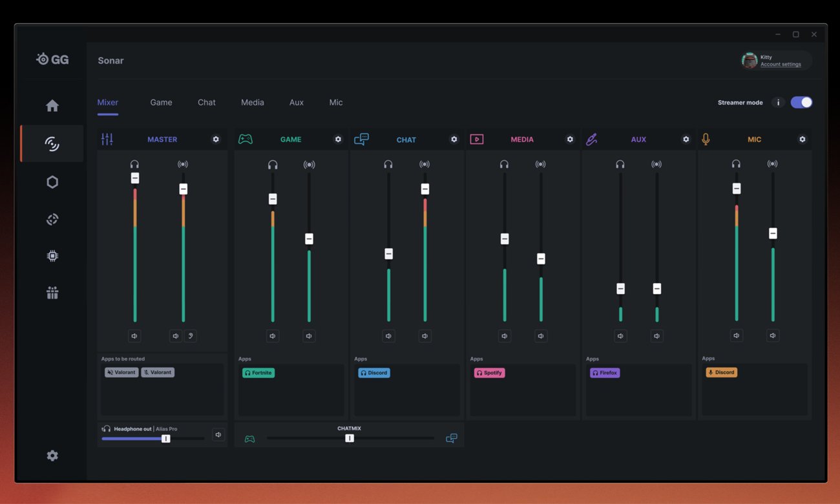Click the ChatMix game controller icon
Viewport: 840px width, 504px height.
point(249,439)
